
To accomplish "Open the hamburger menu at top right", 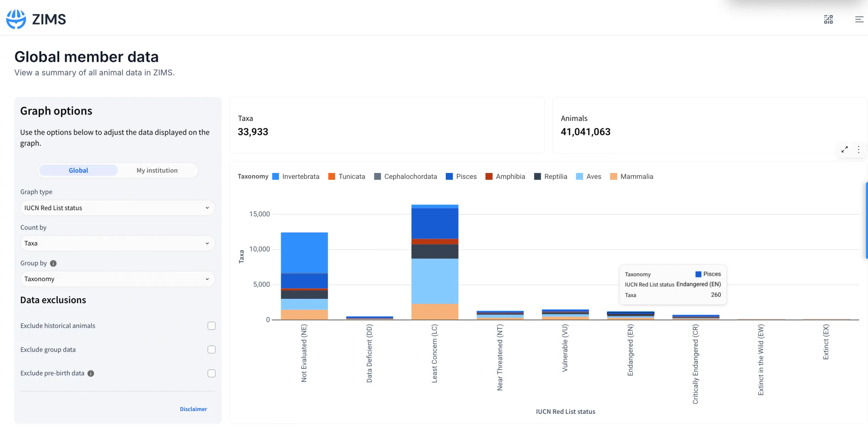I will [859, 19].
